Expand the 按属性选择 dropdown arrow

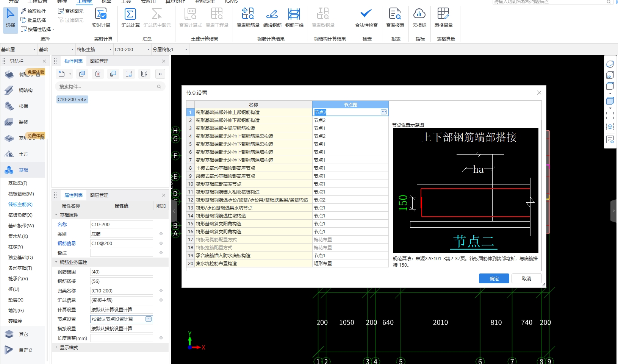tap(53, 29)
